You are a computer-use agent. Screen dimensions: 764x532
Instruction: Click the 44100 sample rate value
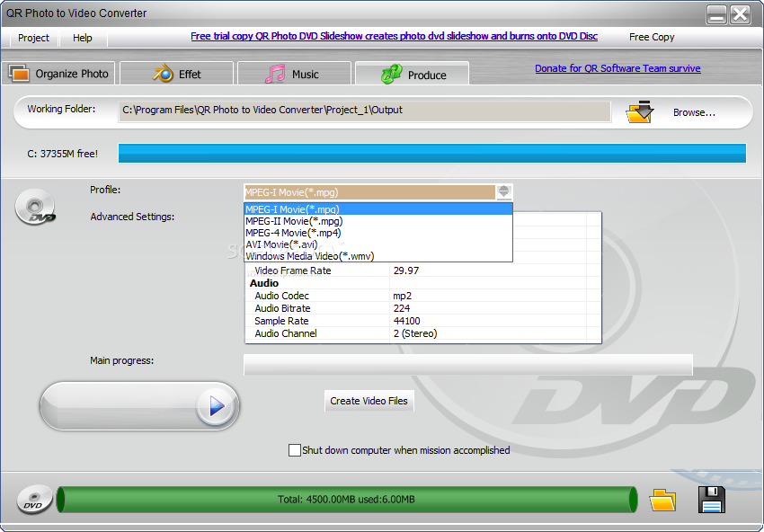point(406,321)
